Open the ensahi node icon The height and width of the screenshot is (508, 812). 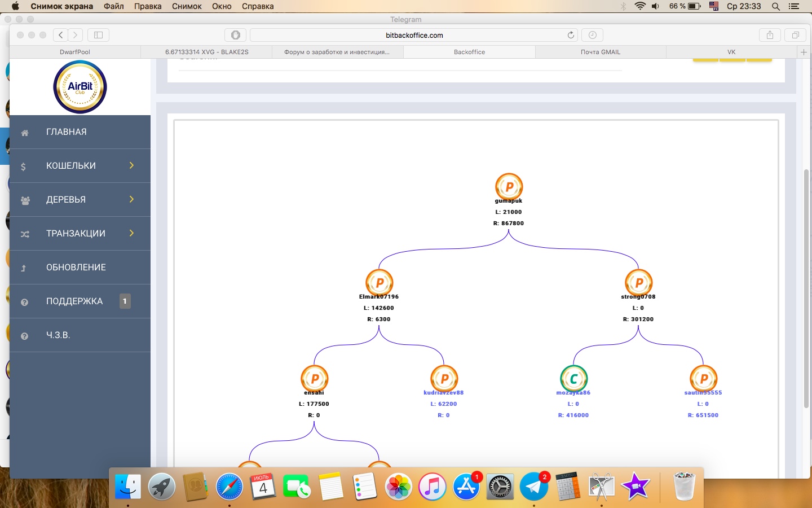(314, 378)
